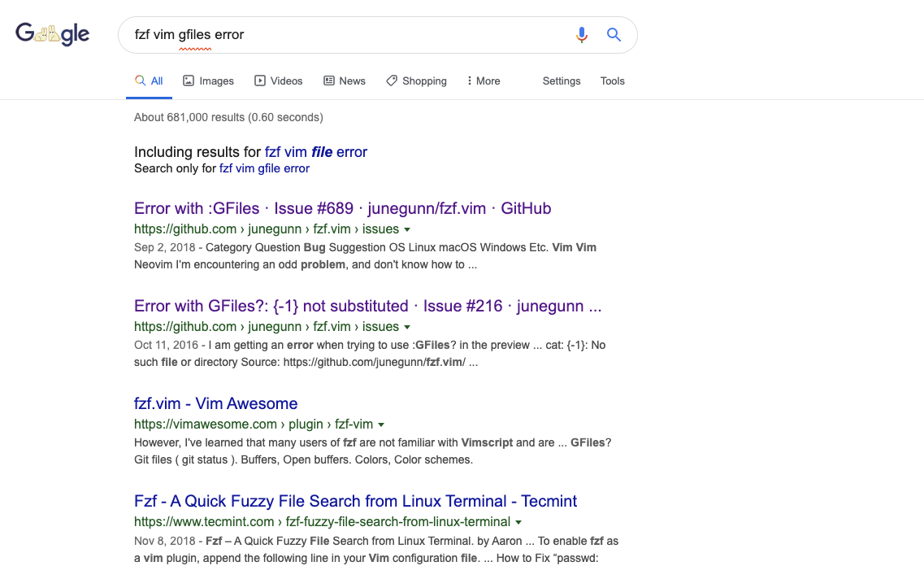
Task: Click the www.tecmint.com green URL text
Action: (323, 522)
